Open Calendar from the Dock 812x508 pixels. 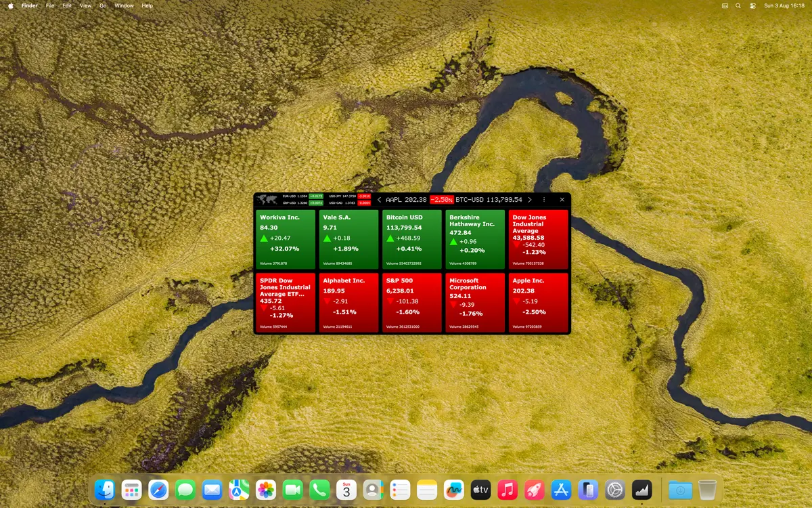pos(346,490)
